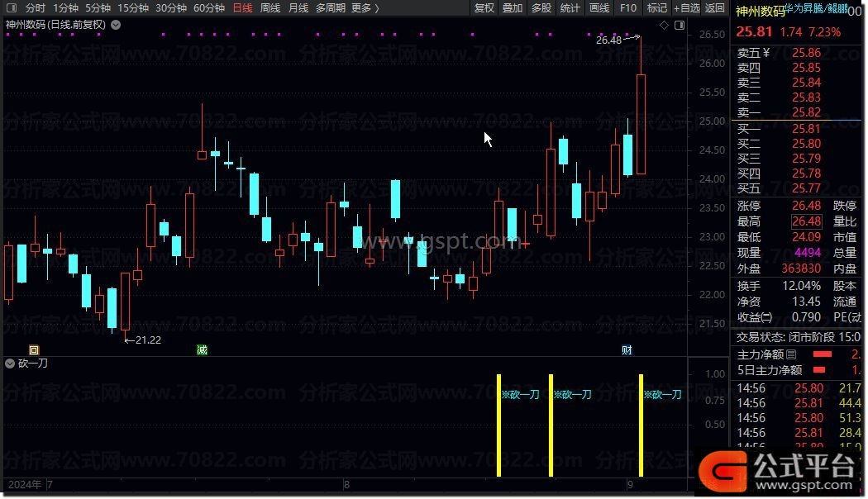The width and height of the screenshot is (868, 499).
Task: Click the last ※砍一刀 signal label
Action: [x=663, y=394]
